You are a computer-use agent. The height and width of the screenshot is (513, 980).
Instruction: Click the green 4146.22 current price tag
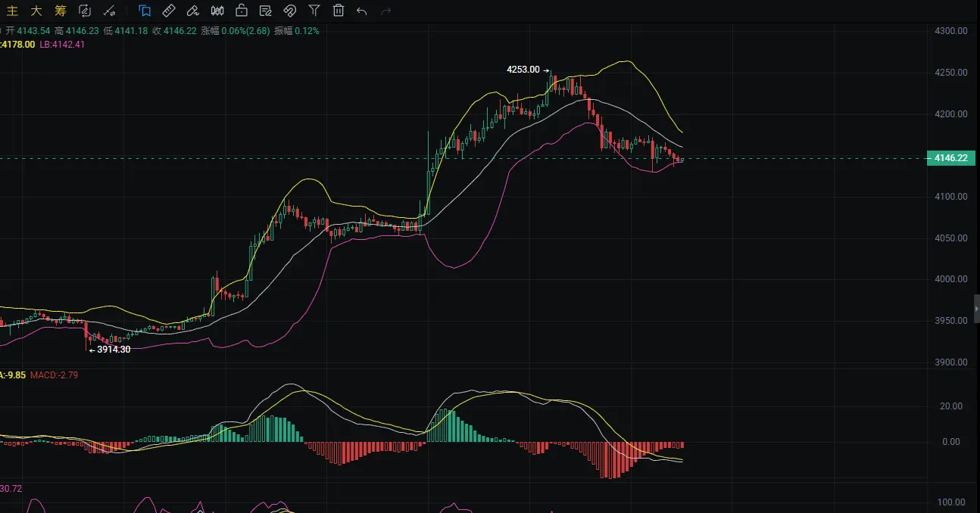tap(950, 158)
